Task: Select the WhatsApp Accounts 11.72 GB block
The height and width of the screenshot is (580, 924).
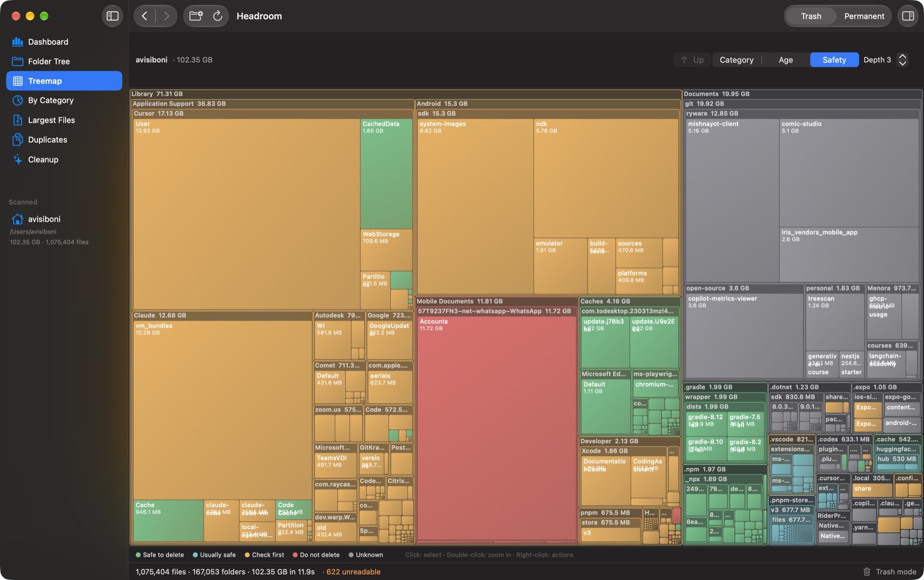Action: pos(497,428)
